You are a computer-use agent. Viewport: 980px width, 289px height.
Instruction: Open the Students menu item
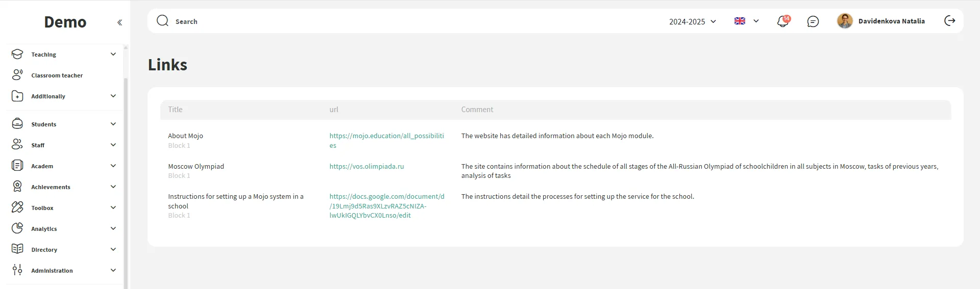coord(44,124)
